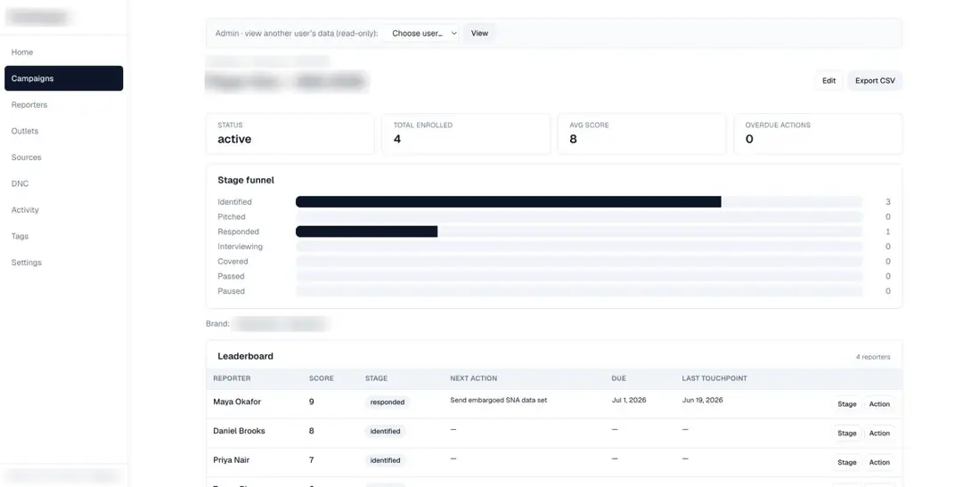This screenshot has width=980, height=487.
Task: Export campaign data as CSV
Action: 875,80
